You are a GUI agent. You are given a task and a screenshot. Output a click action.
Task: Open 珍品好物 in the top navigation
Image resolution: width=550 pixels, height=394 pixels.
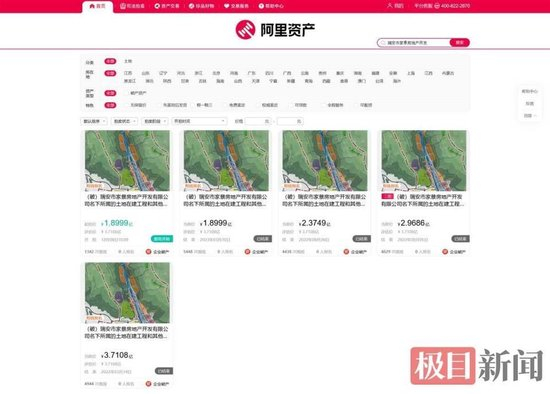click(x=201, y=6)
